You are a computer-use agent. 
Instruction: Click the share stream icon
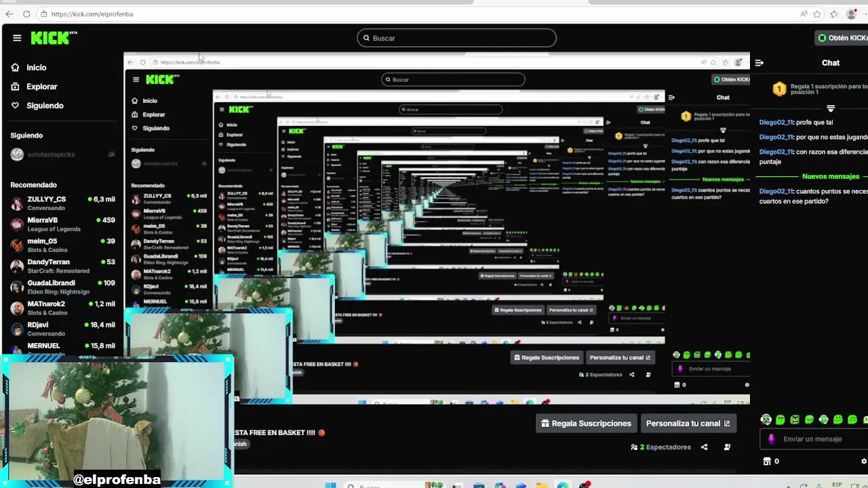click(704, 447)
